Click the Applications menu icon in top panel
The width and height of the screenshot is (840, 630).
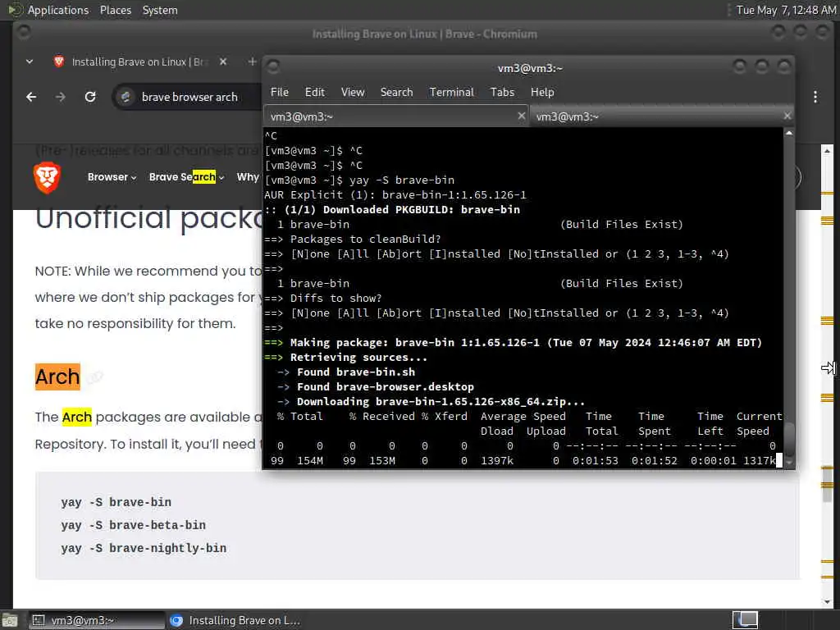(x=15, y=10)
